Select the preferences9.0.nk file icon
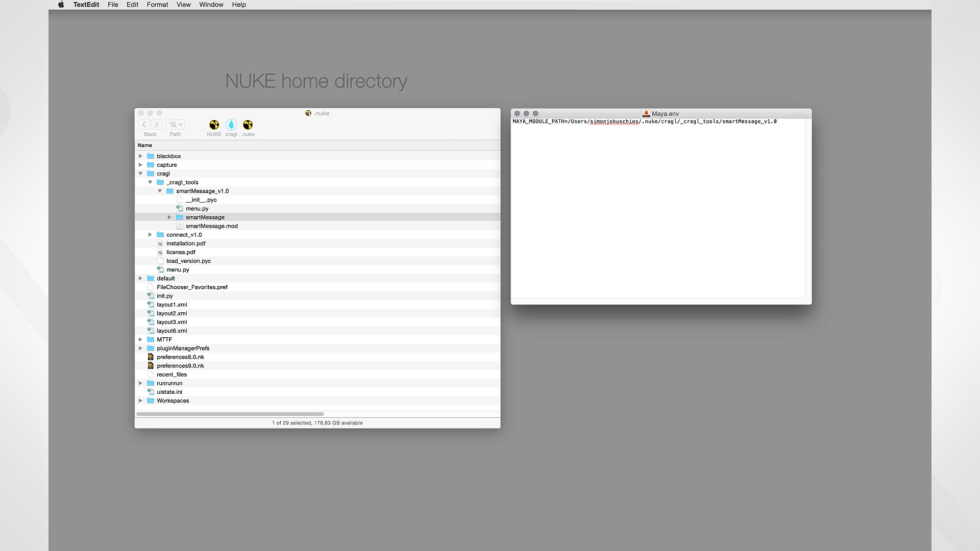Screen dimensions: 980x551 [x=151, y=366]
